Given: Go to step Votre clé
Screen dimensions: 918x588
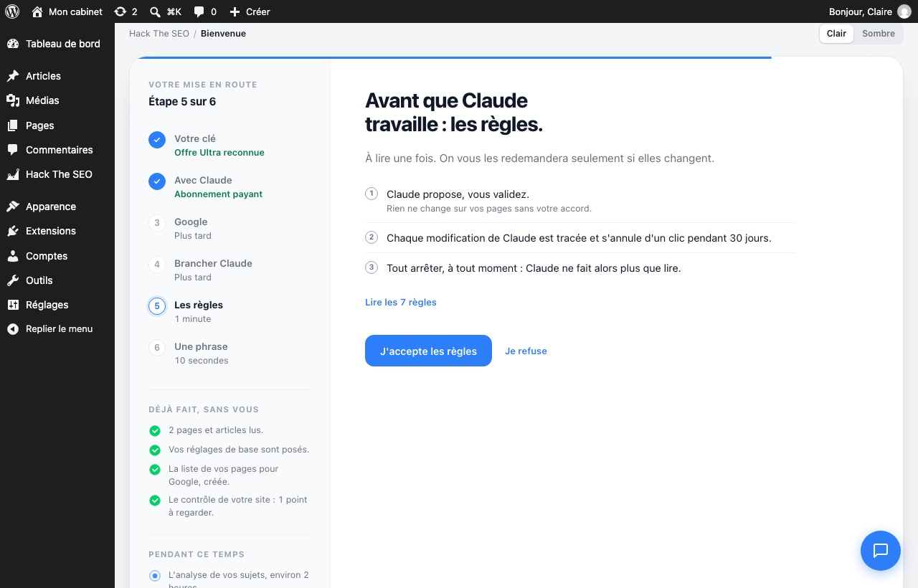Looking at the screenshot, I should tap(229, 145).
